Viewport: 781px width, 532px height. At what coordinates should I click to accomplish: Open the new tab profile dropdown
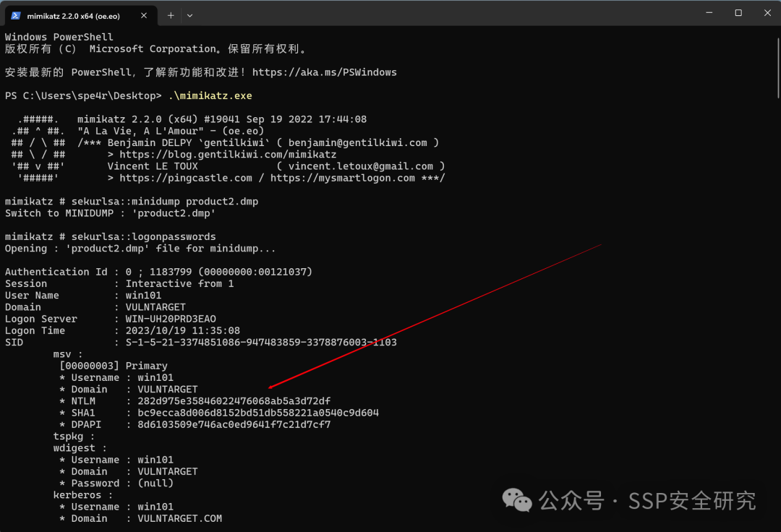click(189, 15)
